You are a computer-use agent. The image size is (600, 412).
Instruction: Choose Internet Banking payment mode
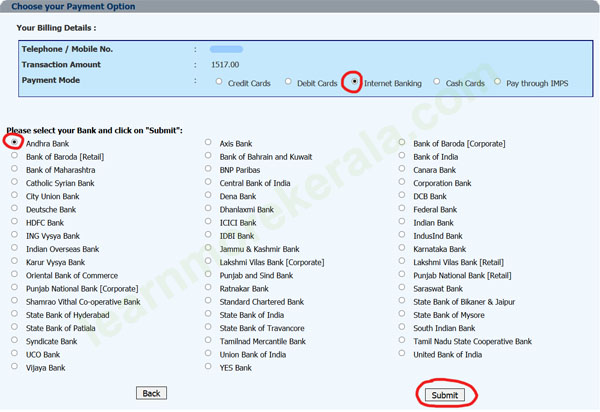pos(354,81)
